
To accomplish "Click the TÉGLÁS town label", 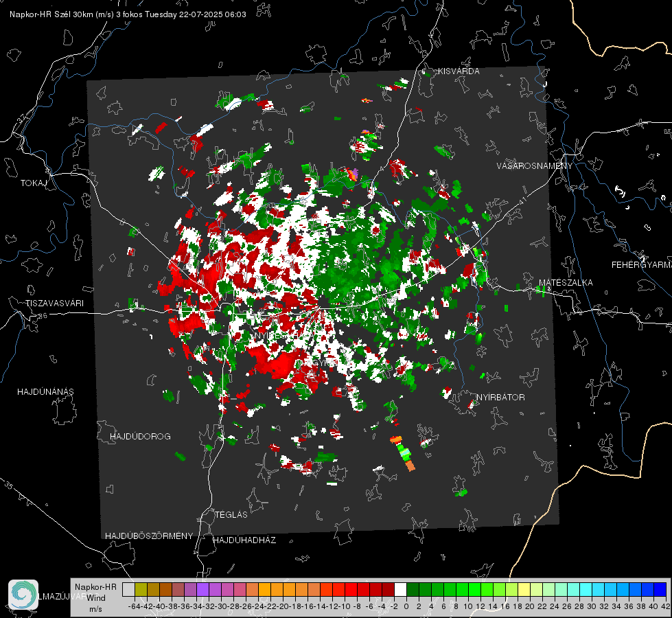I will pyautogui.click(x=231, y=514).
